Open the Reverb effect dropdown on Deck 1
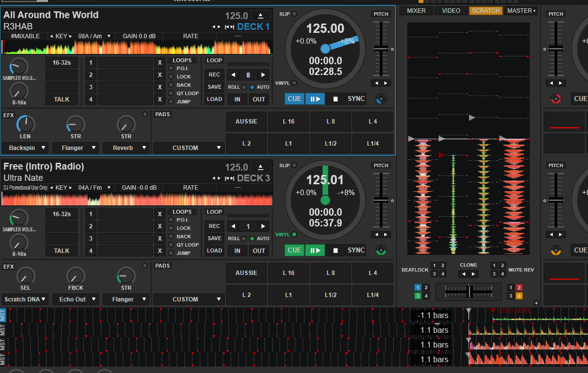588x373 pixels. (126, 148)
